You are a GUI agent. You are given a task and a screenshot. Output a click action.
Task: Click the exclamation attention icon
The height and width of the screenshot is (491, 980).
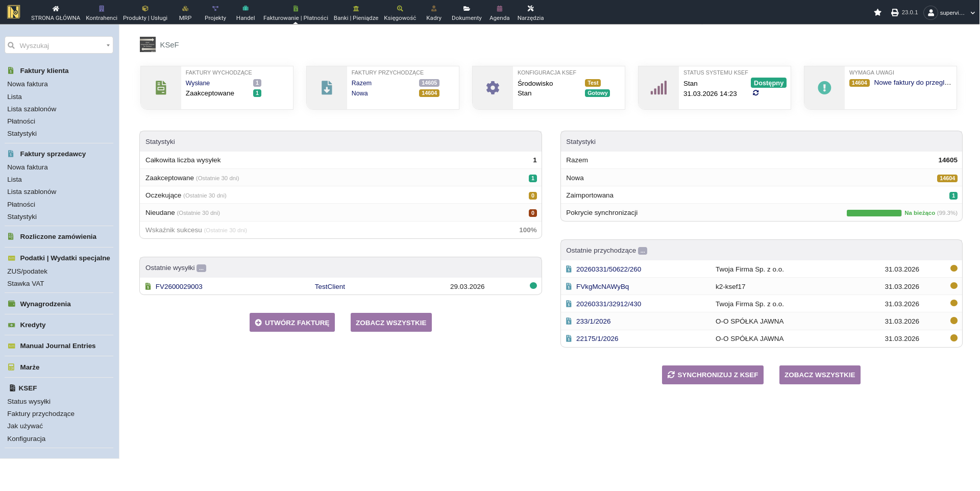824,88
